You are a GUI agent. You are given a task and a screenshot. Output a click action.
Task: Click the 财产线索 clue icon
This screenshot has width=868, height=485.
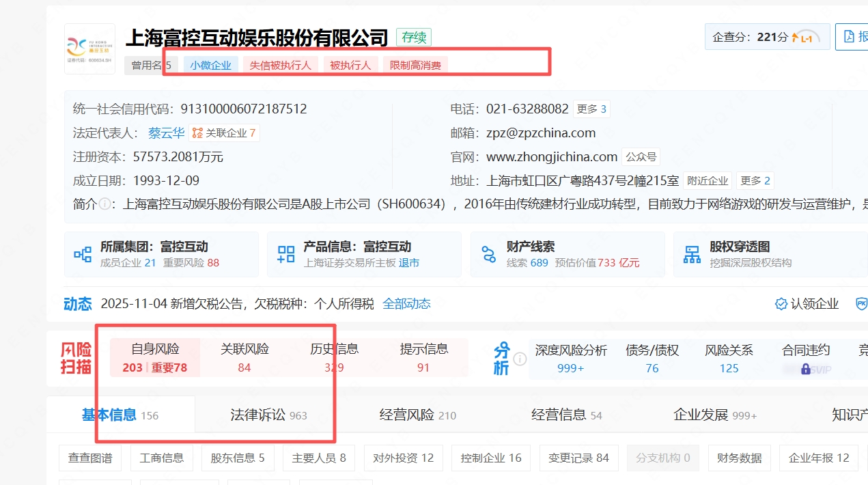click(x=489, y=255)
